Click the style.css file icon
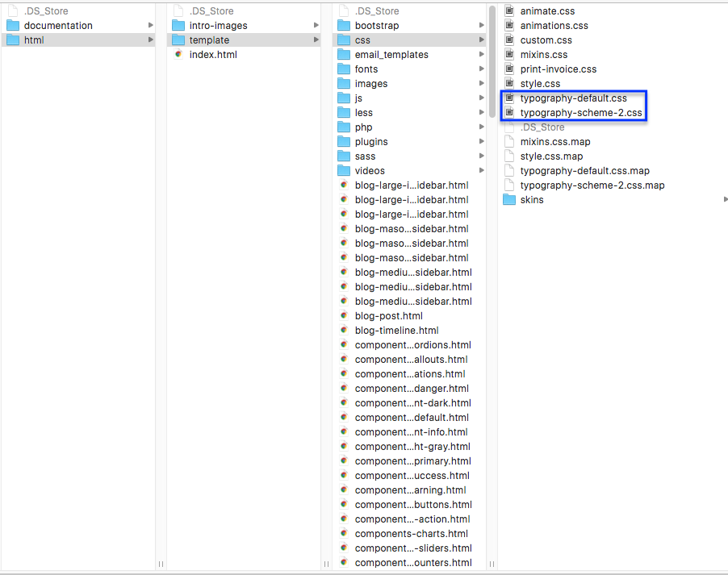Screen dimensions: 728x575 (509, 84)
